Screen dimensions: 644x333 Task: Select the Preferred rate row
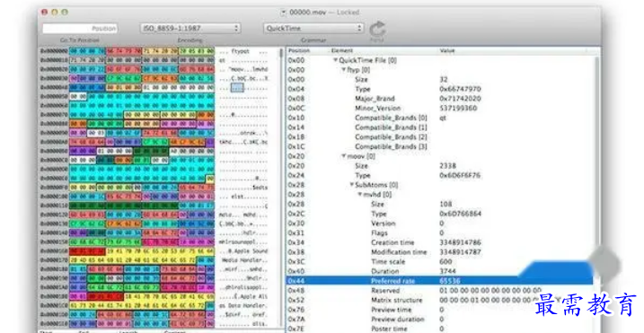click(x=439, y=281)
